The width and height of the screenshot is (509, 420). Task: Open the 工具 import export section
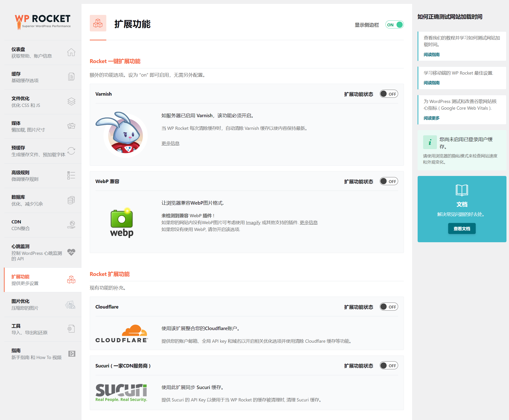point(43,329)
